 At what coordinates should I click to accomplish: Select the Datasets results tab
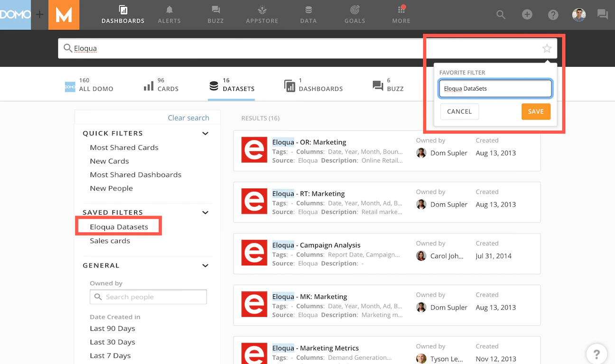click(232, 85)
